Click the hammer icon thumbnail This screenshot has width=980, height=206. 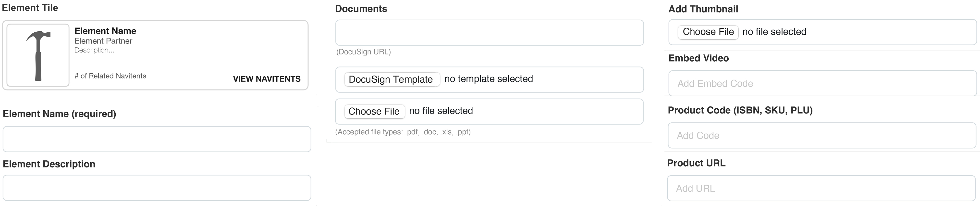(x=38, y=56)
